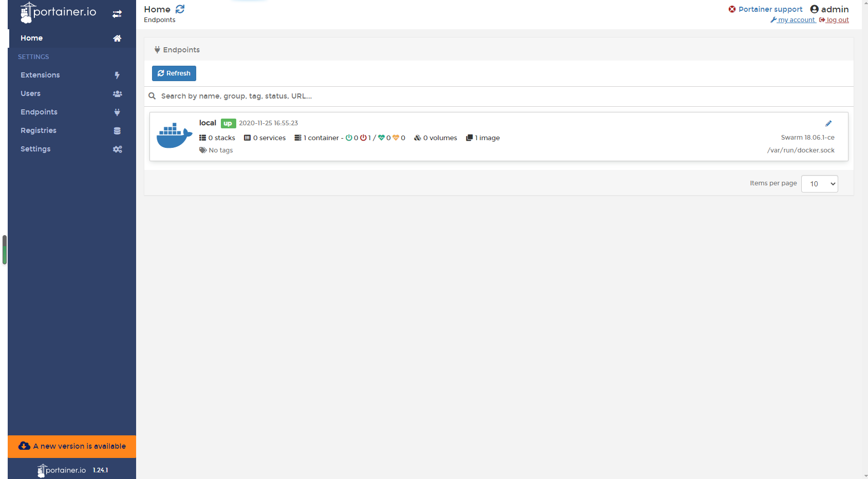Click the blue Refresh button
The height and width of the screenshot is (479, 868).
174,73
